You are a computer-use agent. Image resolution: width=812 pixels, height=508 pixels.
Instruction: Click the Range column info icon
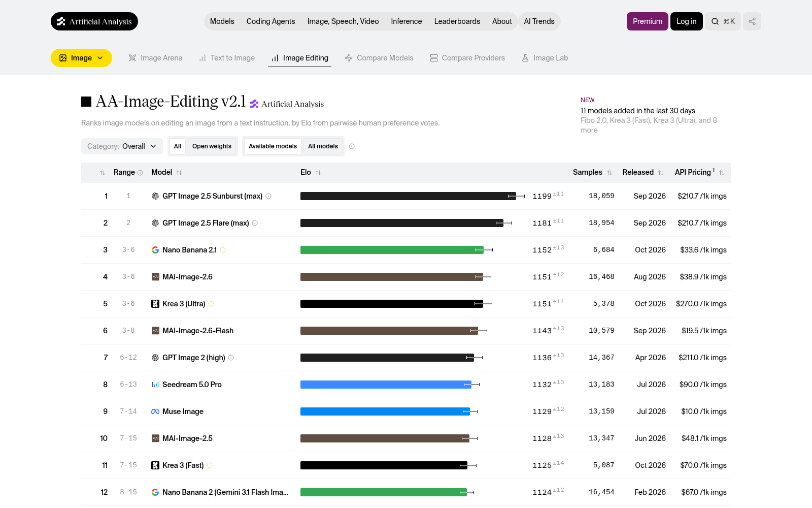click(140, 173)
